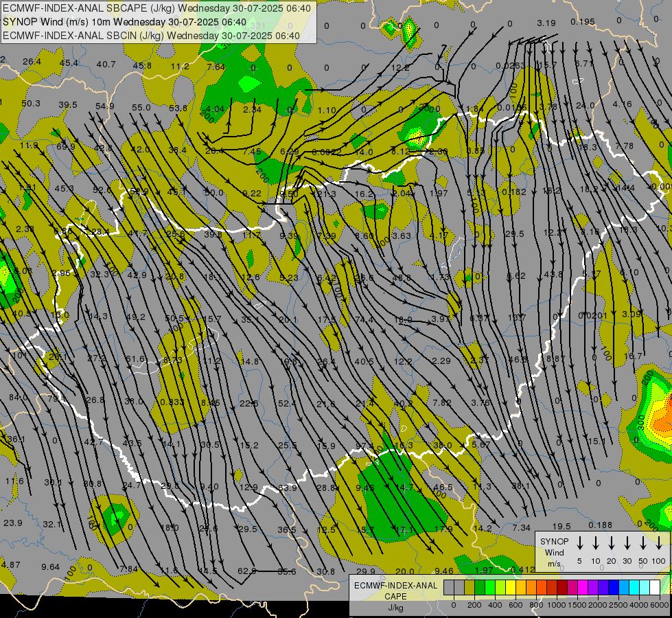Pick the sky blue CAPE scale swatch

[623, 587]
